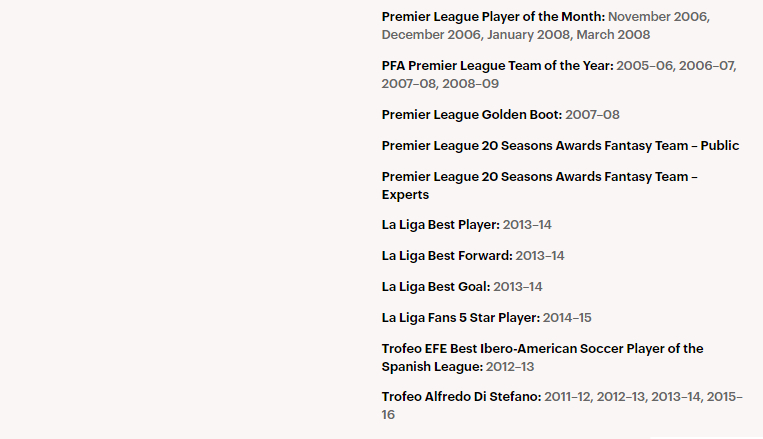
Task: Select the "La Liga Fans 5 Star Player" label
Action: pos(460,318)
